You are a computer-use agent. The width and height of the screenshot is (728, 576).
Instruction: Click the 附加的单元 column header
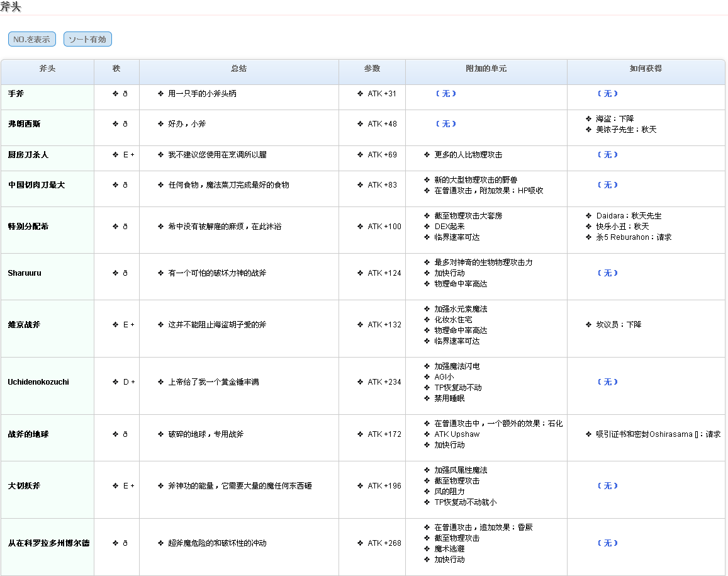[x=486, y=69]
